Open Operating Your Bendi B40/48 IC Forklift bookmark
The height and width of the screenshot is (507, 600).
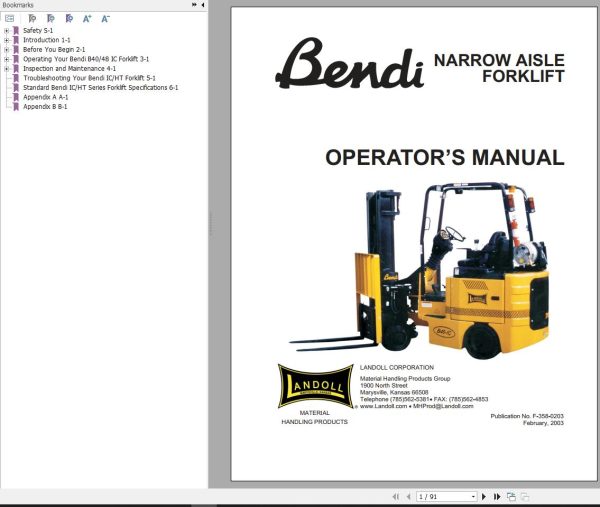coord(86,59)
